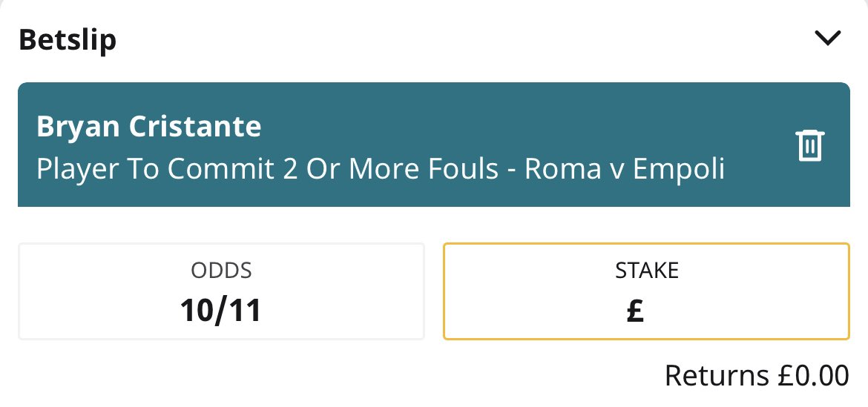Screen dimensions: 868x407
Task: Click the ODDS label
Action: tap(221, 271)
